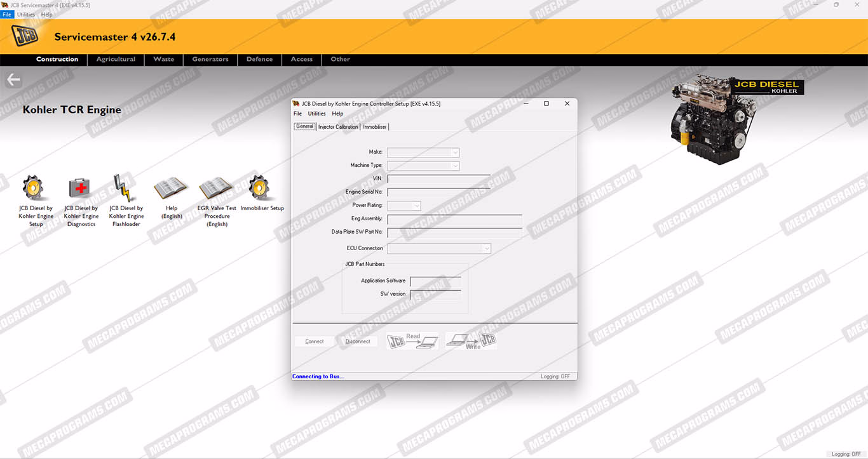Minimize the Engine Controller Setup dialog

point(526,103)
